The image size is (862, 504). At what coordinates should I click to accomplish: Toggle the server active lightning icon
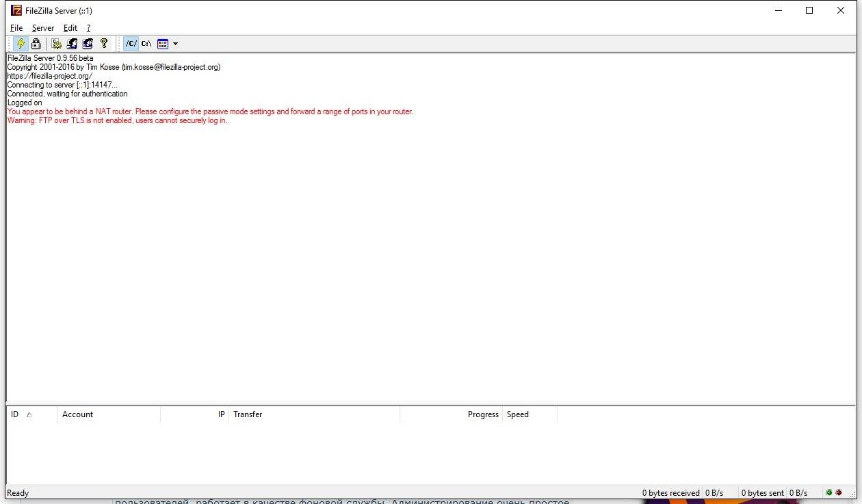pyautogui.click(x=21, y=44)
